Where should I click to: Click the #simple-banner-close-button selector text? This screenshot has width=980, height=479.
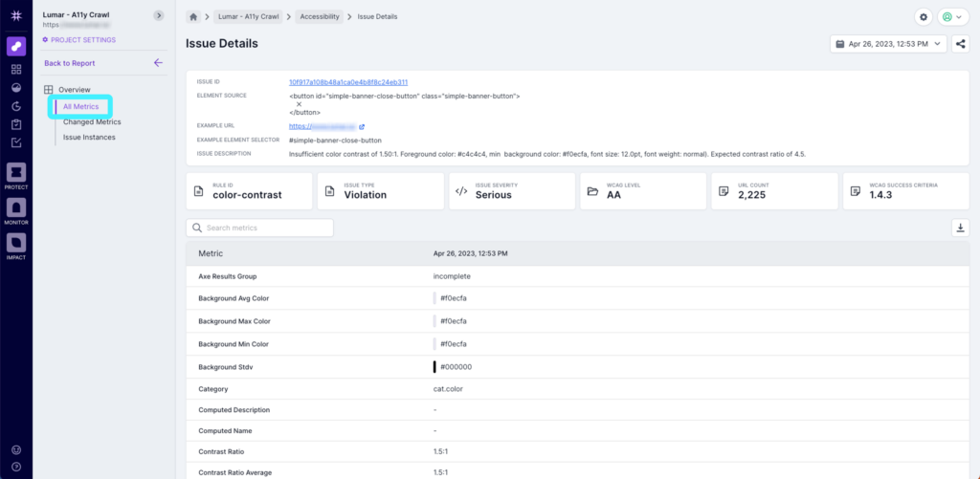click(x=335, y=141)
